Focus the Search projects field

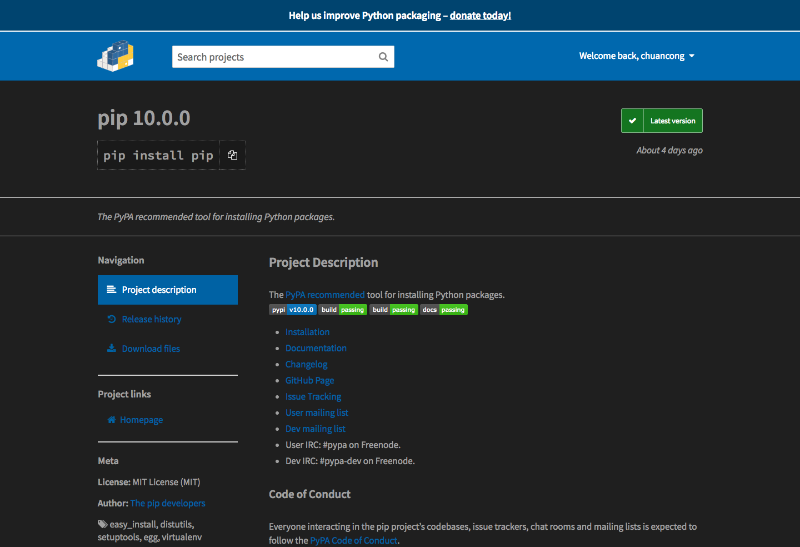click(x=283, y=57)
